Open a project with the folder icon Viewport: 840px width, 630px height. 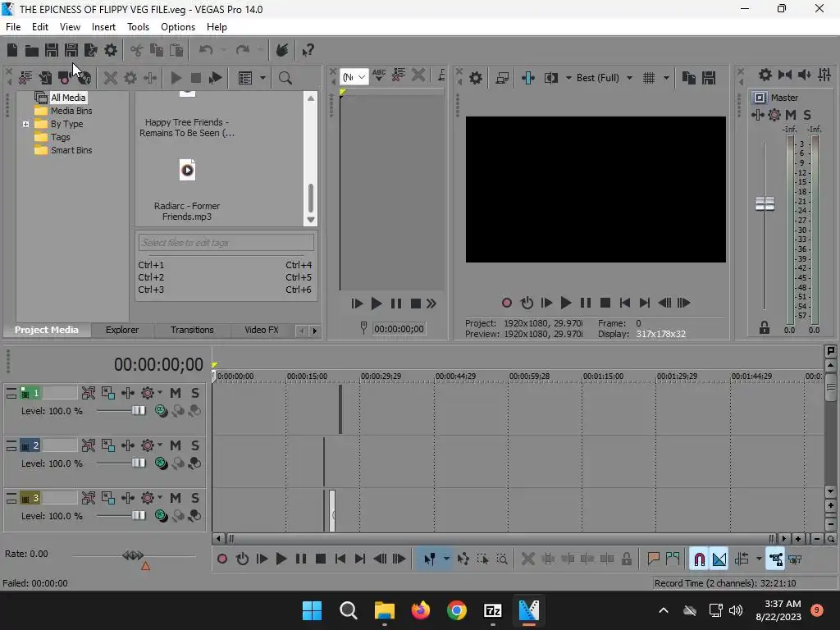tap(32, 50)
